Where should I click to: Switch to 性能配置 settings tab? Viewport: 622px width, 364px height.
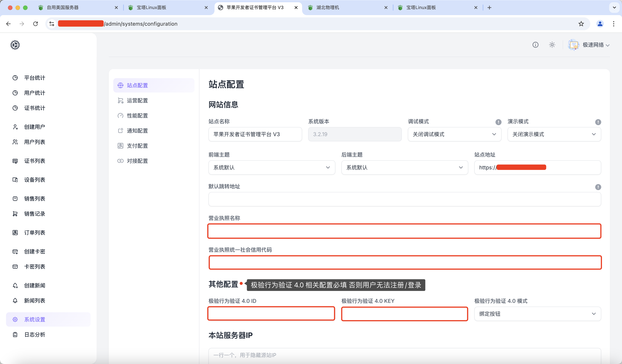154,116
